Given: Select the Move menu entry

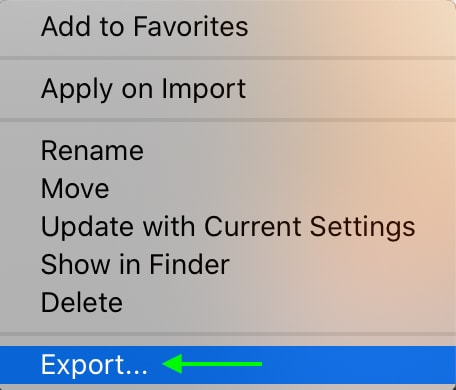Looking at the screenshot, I should [228, 189].
